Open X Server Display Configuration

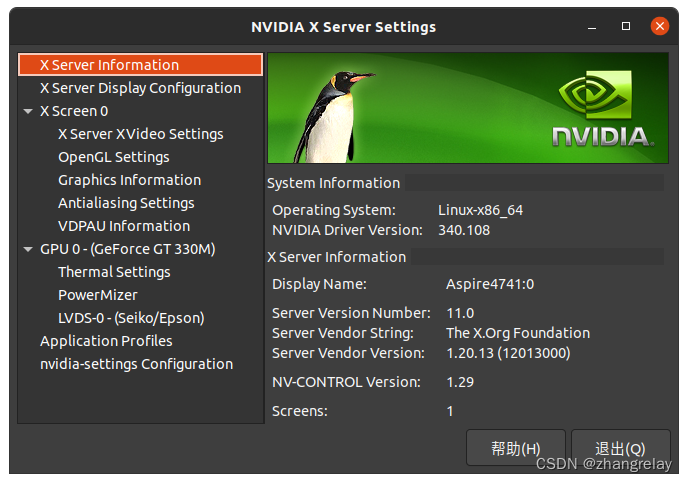pyautogui.click(x=140, y=88)
